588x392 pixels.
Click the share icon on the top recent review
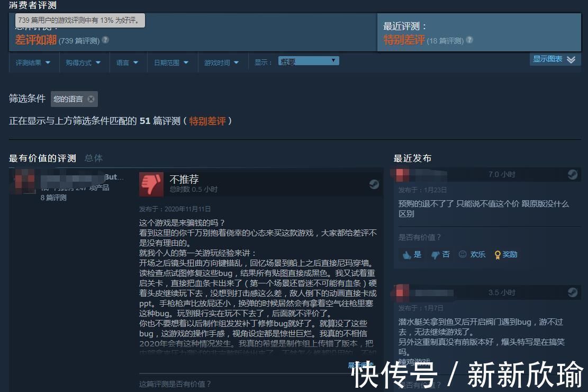point(573,174)
